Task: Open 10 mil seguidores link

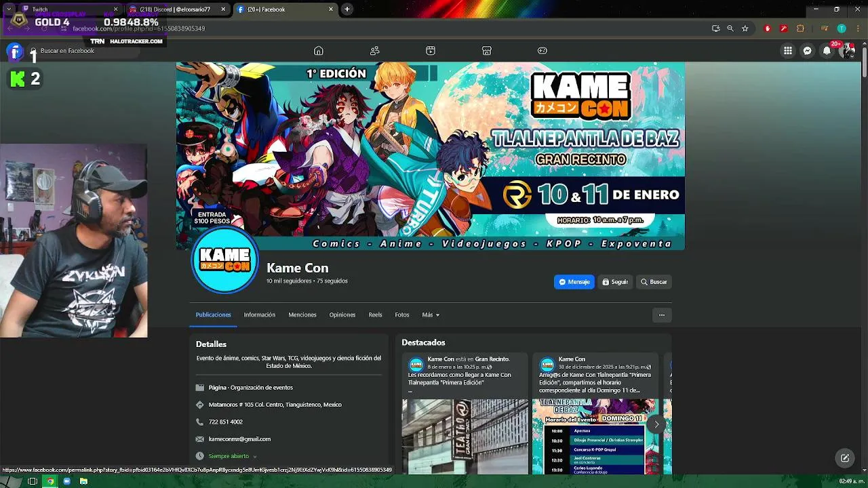Action: point(289,281)
